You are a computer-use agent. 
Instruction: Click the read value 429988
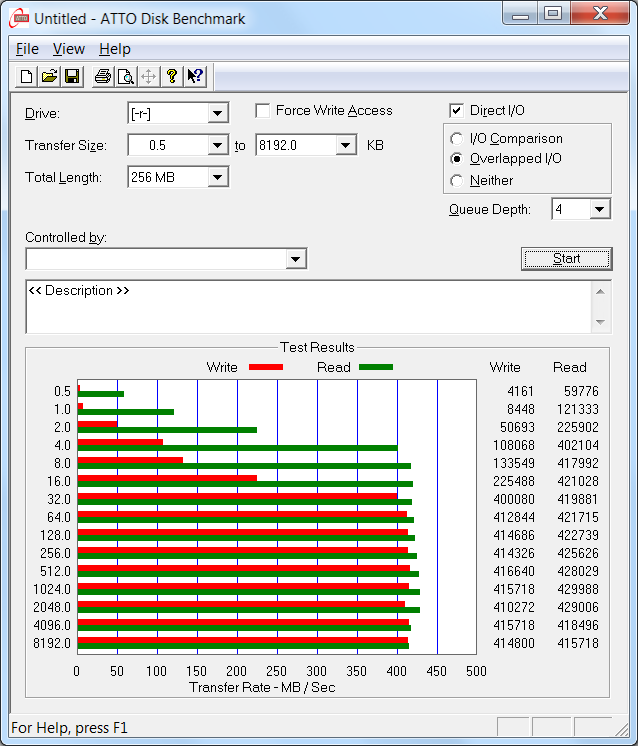click(x=578, y=589)
